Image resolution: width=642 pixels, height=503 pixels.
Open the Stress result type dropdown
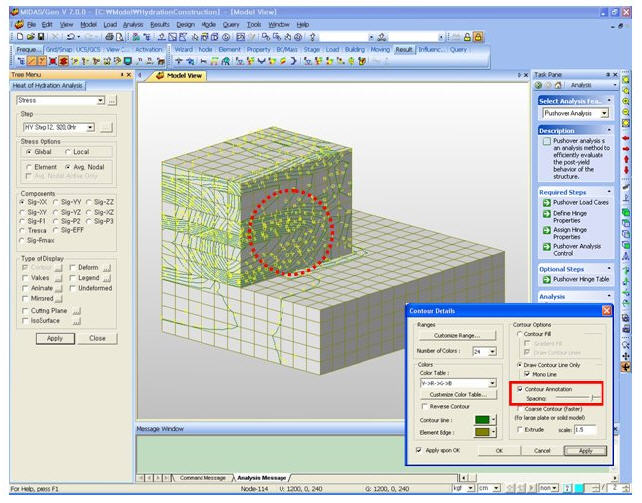point(101,100)
